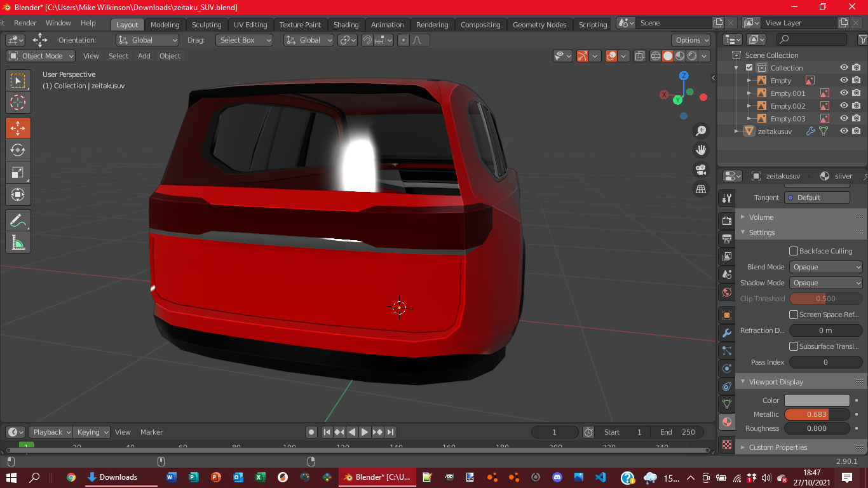This screenshot has width=868, height=488.
Task: Click the Metallic slider in Viewport Display
Action: click(817, 414)
